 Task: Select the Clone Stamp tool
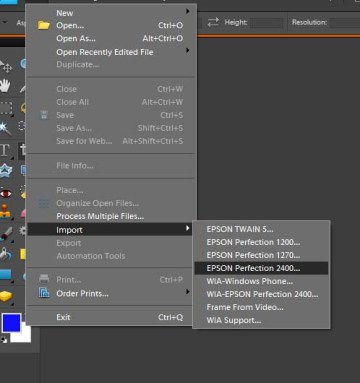coord(5,211)
